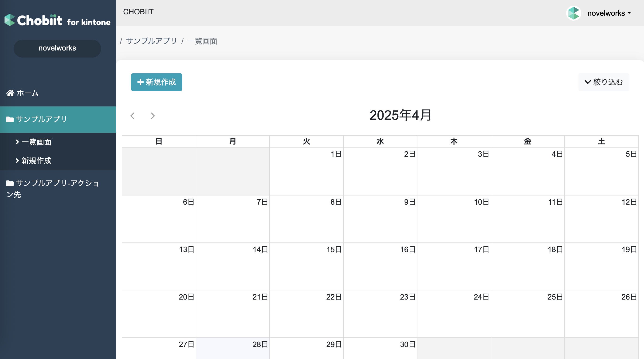Select the 5日 calendar cell
Image resolution: width=644 pixels, height=359 pixels.
[x=601, y=171]
